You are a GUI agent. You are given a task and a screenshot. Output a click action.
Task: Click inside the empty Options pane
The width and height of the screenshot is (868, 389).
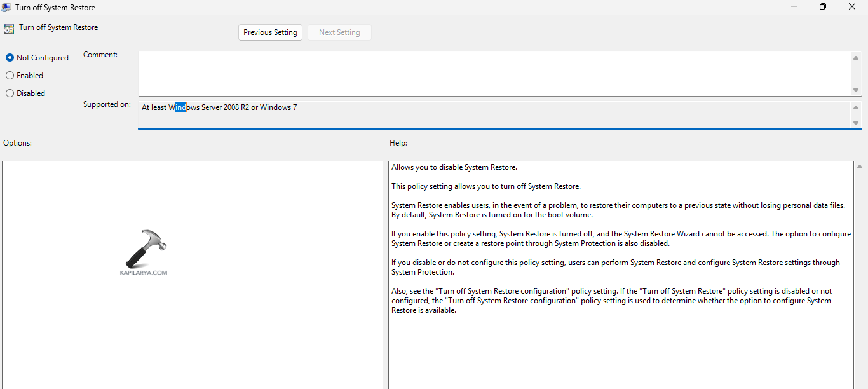[192, 318]
